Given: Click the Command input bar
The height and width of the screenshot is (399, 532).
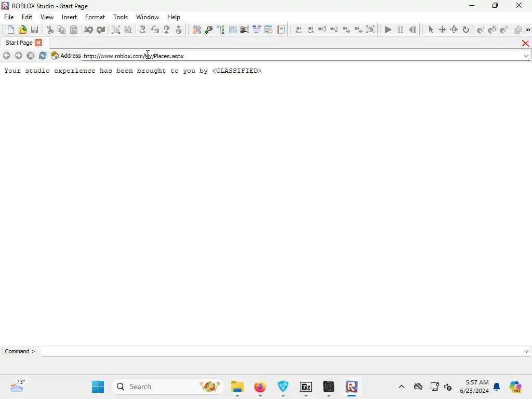Looking at the screenshot, I should [x=282, y=352].
